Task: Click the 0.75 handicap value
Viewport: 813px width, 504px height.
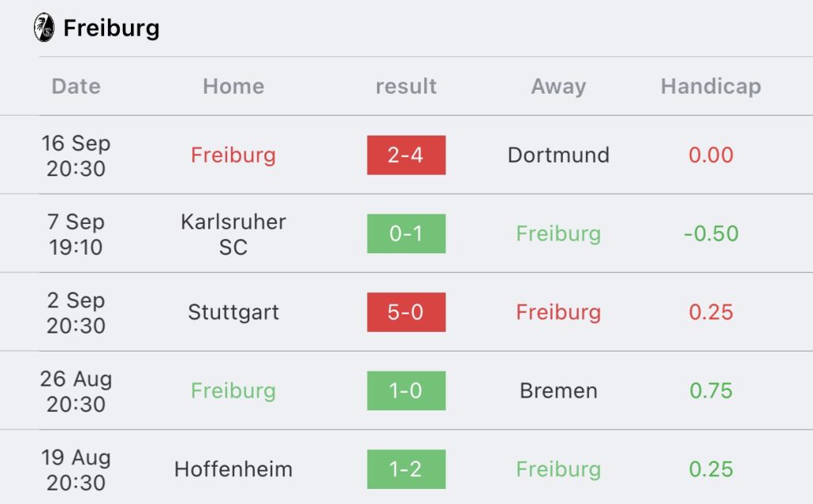Action: pyautogui.click(x=711, y=391)
